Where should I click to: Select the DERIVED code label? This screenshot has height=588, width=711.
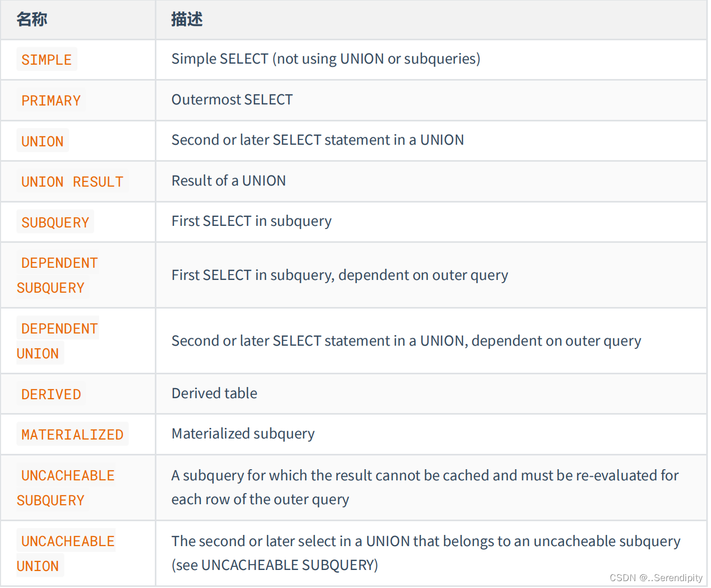51,394
